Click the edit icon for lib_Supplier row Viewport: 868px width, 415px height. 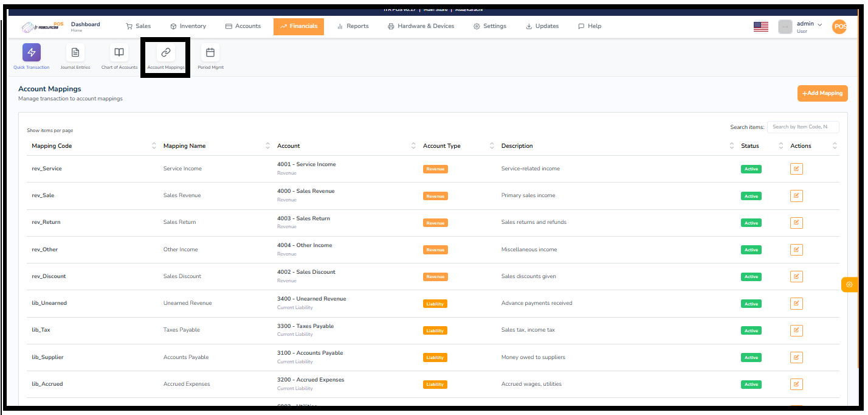coord(796,357)
